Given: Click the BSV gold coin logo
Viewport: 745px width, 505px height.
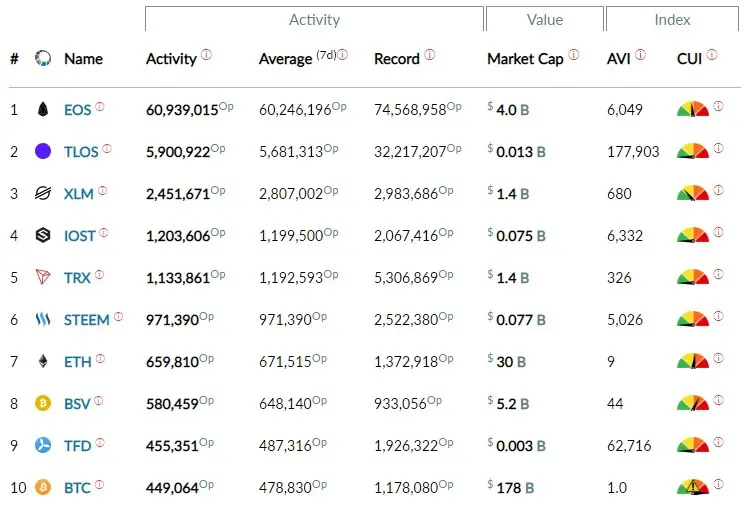Looking at the screenshot, I should pyautogui.click(x=43, y=403).
